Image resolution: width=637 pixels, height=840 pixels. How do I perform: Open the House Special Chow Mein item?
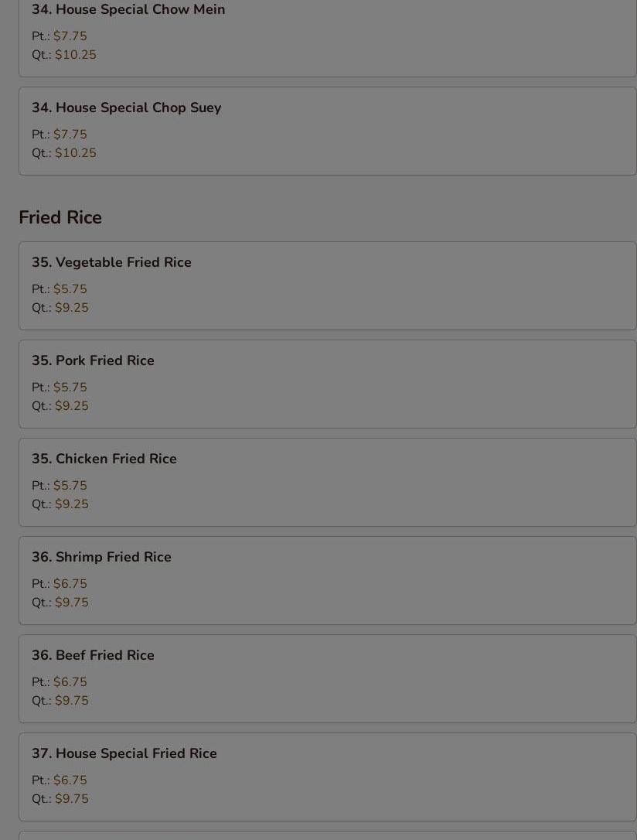pos(128,10)
